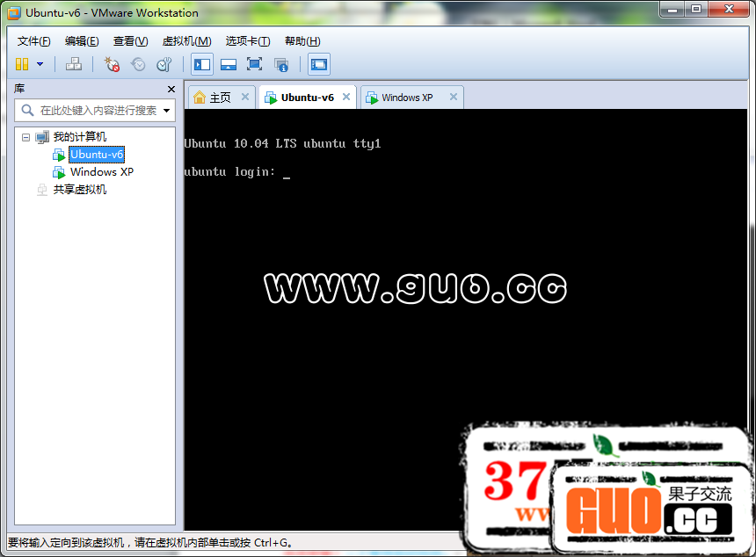Select the suspend power icon on the toolbar

[24, 64]
